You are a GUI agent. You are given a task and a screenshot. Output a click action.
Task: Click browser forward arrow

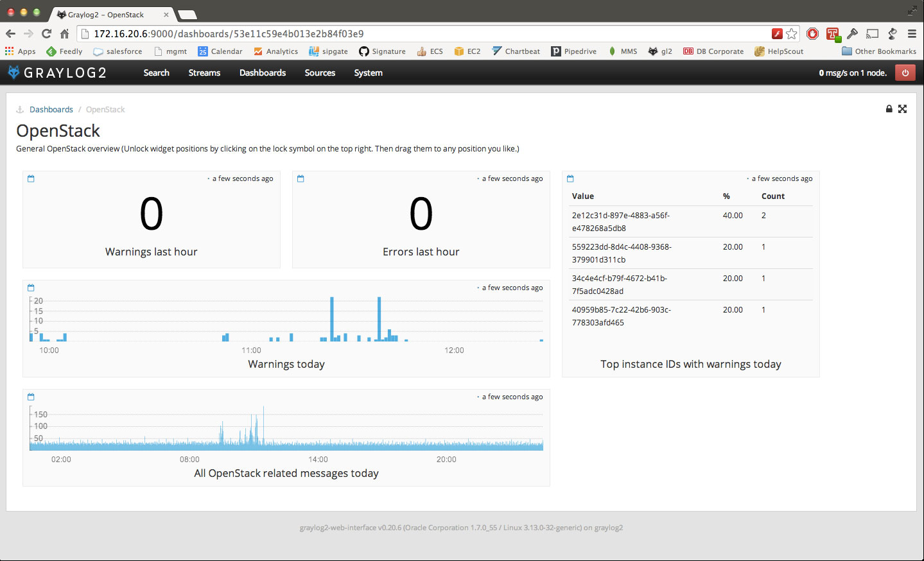[x=28, y=33]
